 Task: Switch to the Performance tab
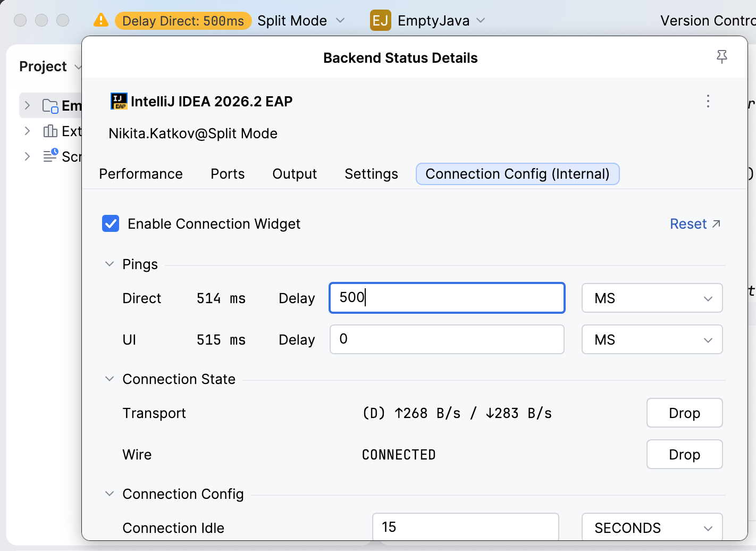(140, 174)
